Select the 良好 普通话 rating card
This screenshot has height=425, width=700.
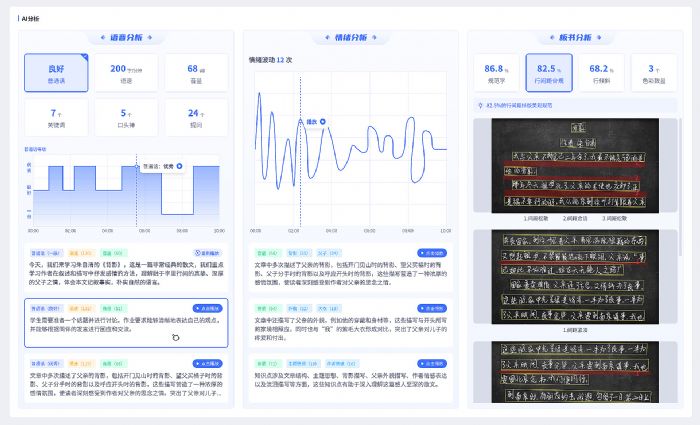[x=56, y=73]
